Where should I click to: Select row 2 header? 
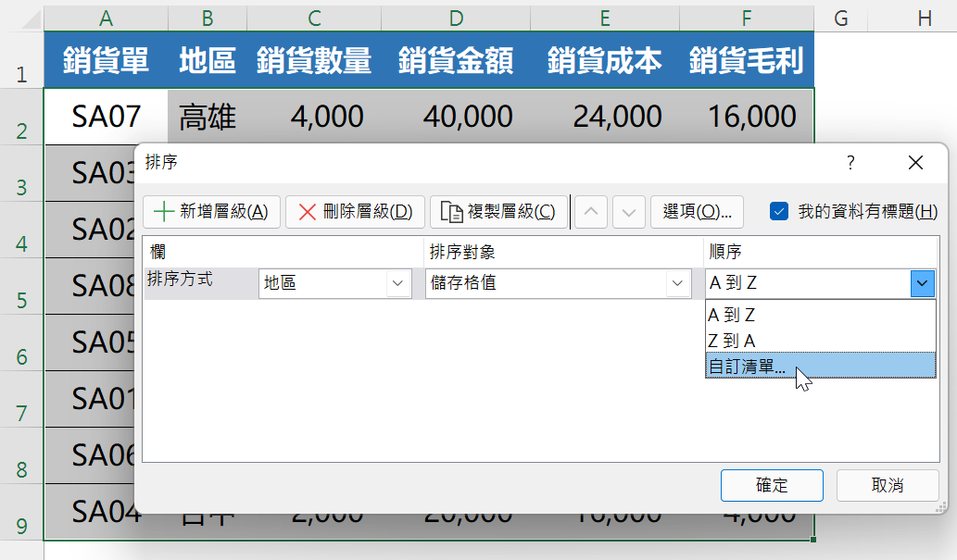22,117
